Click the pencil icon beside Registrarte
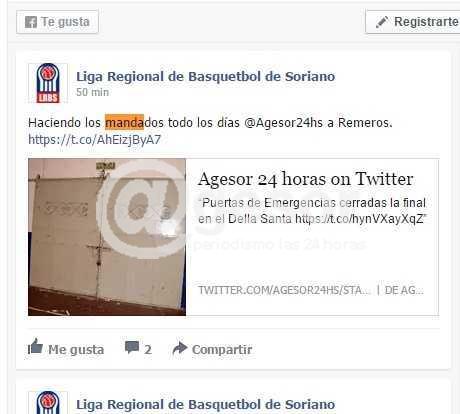Viewport: 460px width, 414px height. tap(382, 22)
